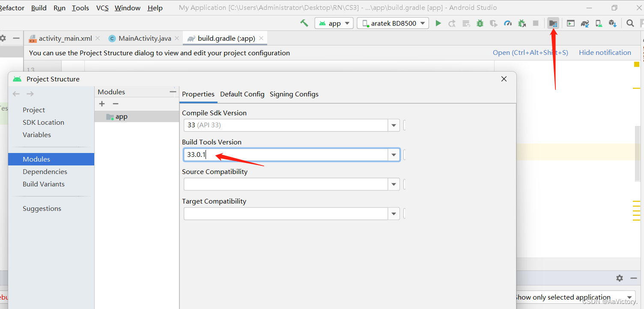Click project panel gear settings icon

[3, 38]
